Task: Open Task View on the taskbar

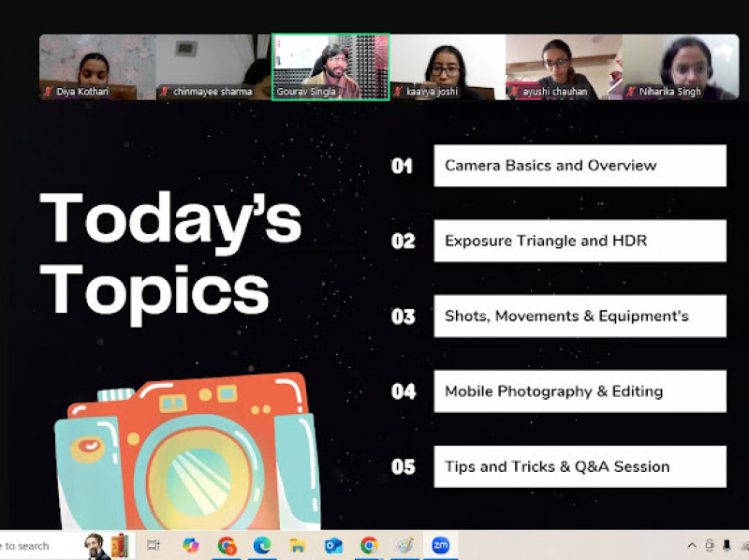Action: (154, 545)
